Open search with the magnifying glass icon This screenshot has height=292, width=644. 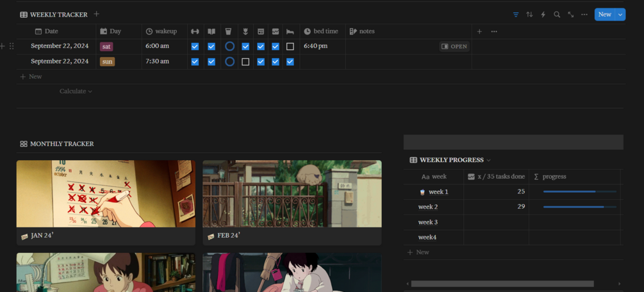[557, 14]
